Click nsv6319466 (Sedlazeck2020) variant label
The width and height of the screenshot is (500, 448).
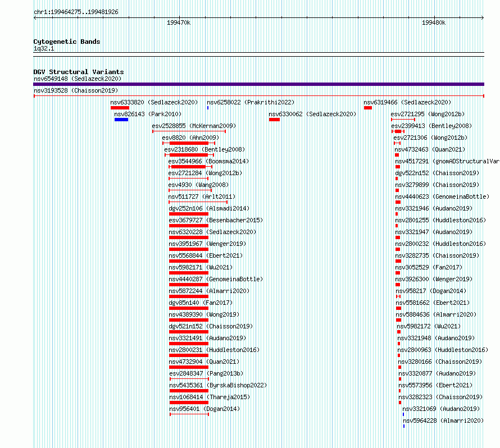coord(407,102)
